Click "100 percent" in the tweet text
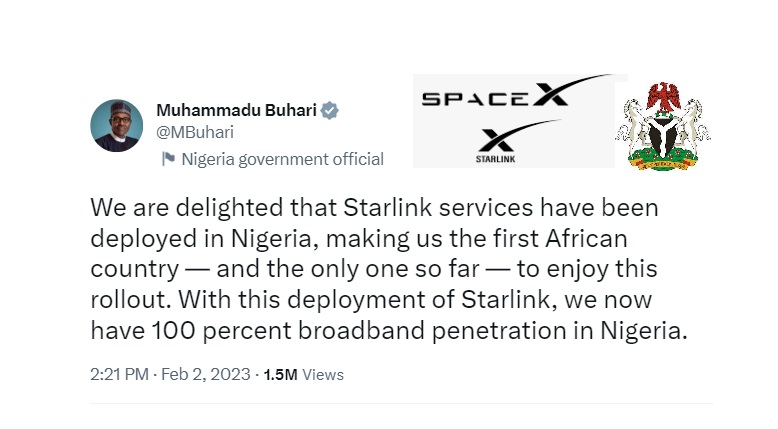The height and width of the screenshot is (429, 778). [197, 333]
